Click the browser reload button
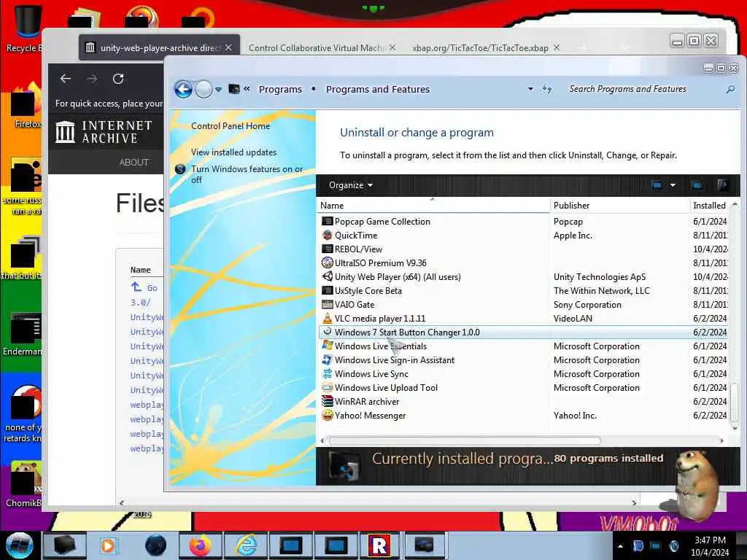747x560 pixels. [x=118, y=79]
